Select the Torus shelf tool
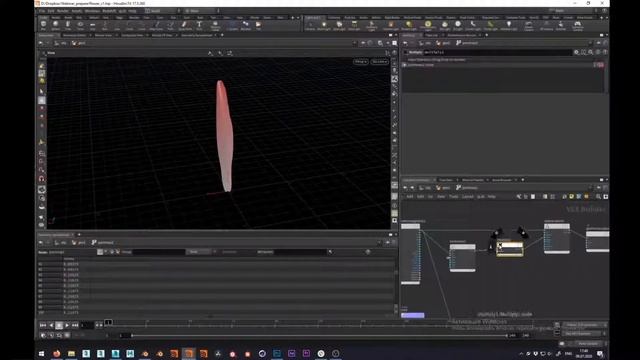 (x=80, y=26)
